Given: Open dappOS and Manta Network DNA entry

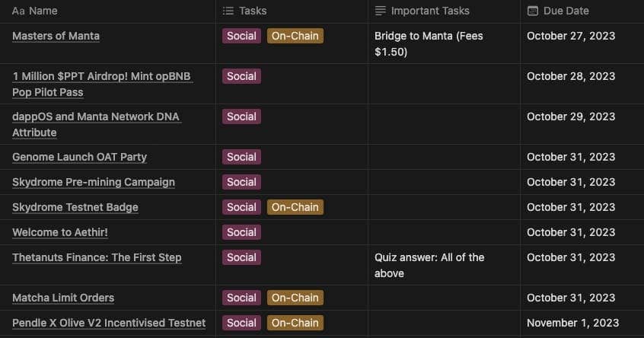Looking at the screenshot, I should (x=96, y=124).
